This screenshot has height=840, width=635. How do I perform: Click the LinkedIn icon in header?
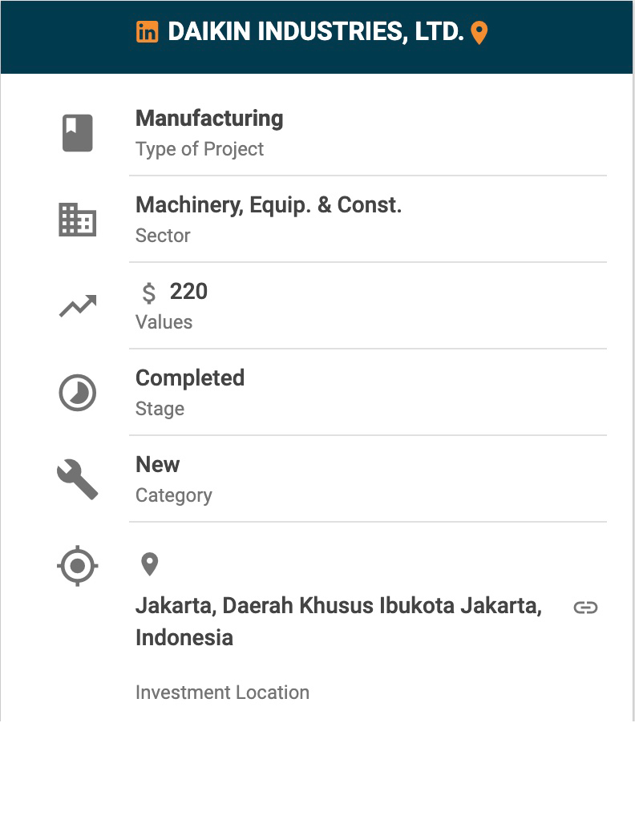point(147,32)
